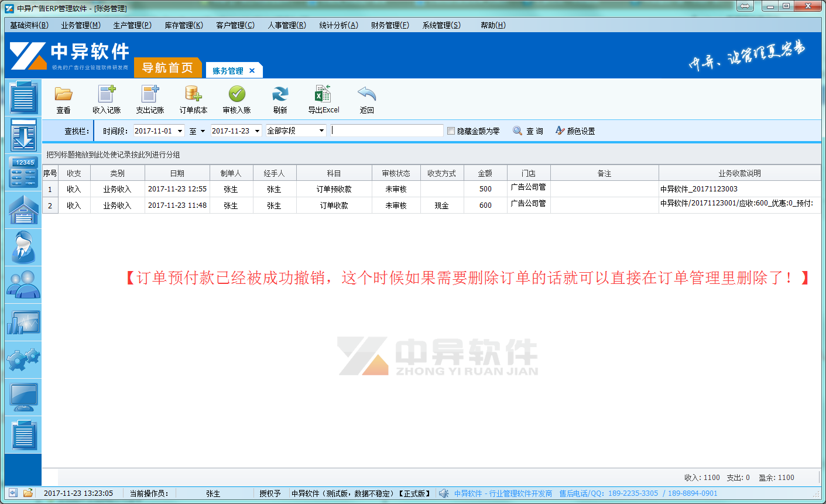Click the 备注 column header
This screenshot has height=504, width=826.
[605, 173]
